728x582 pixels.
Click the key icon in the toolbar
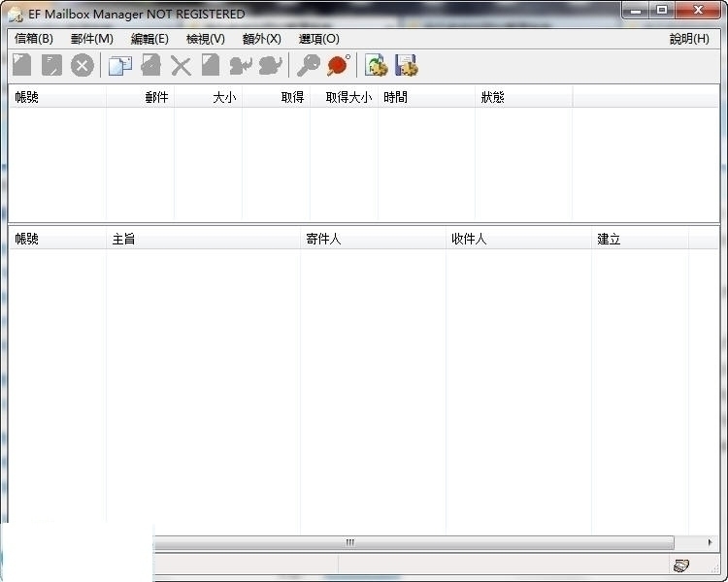309,66
